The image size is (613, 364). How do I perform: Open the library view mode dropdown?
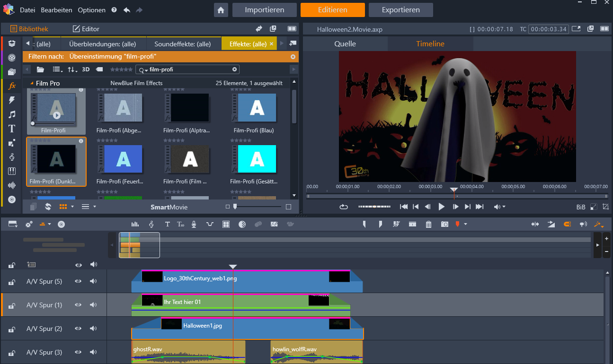(58, 69)
